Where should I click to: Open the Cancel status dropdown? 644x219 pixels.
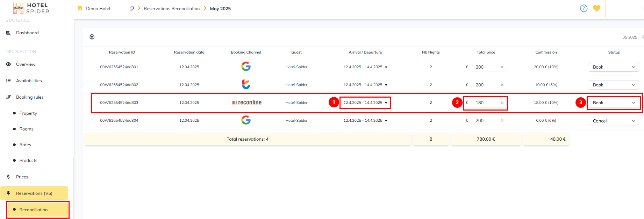(614, 121)
